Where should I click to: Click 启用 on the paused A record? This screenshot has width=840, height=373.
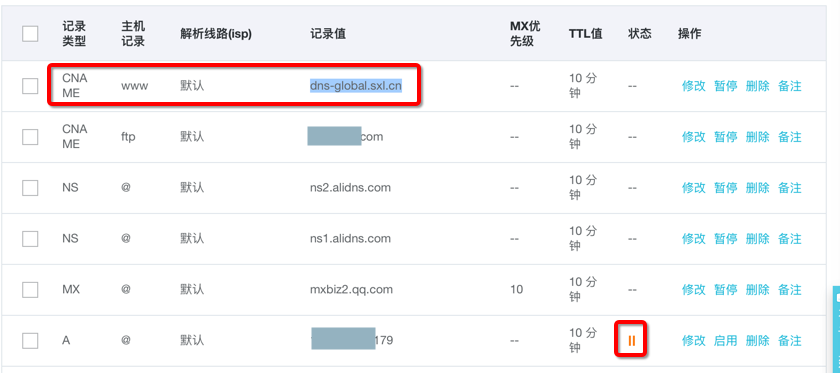[726, 340]
